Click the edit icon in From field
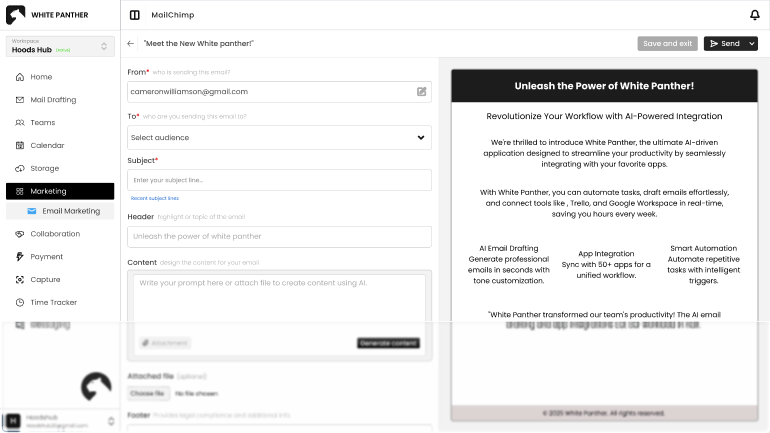This screenshot has height=433, width=770. tap(422, 91)
